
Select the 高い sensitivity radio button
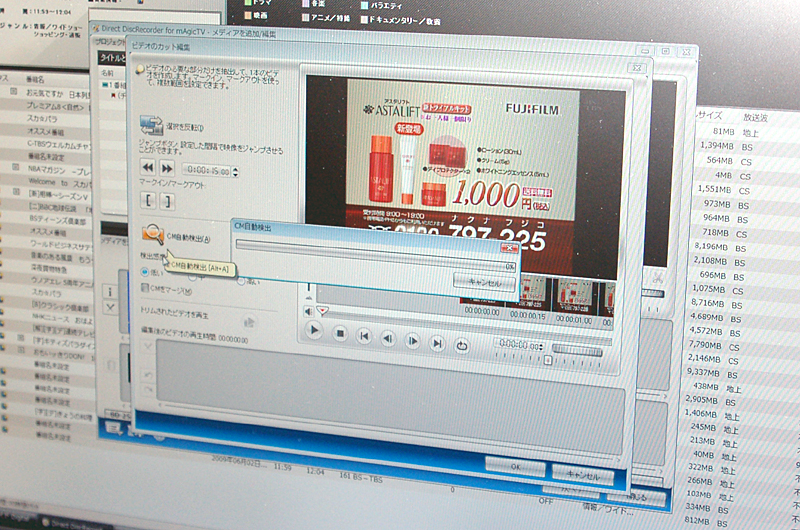pyautogui.click(x=241, y=282)
